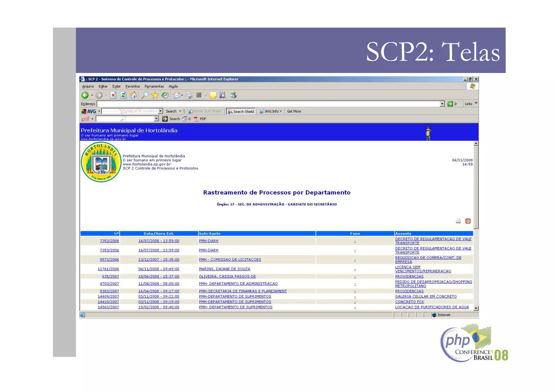The width and height of the screenshot is (555, 392).
Task: Open the Ferramentas menu
Action: point(154,86)
